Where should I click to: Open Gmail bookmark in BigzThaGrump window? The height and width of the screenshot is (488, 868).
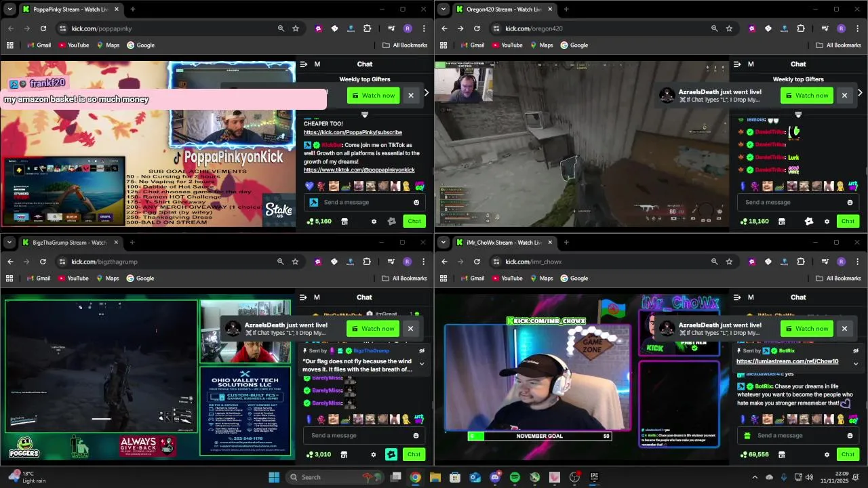click(x=39, y=279)
